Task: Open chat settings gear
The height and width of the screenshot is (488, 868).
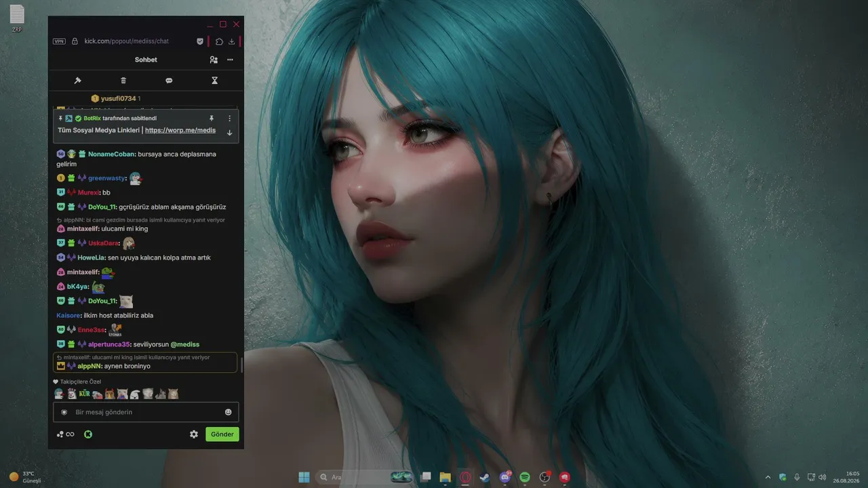Action: [x=194, y=434]
